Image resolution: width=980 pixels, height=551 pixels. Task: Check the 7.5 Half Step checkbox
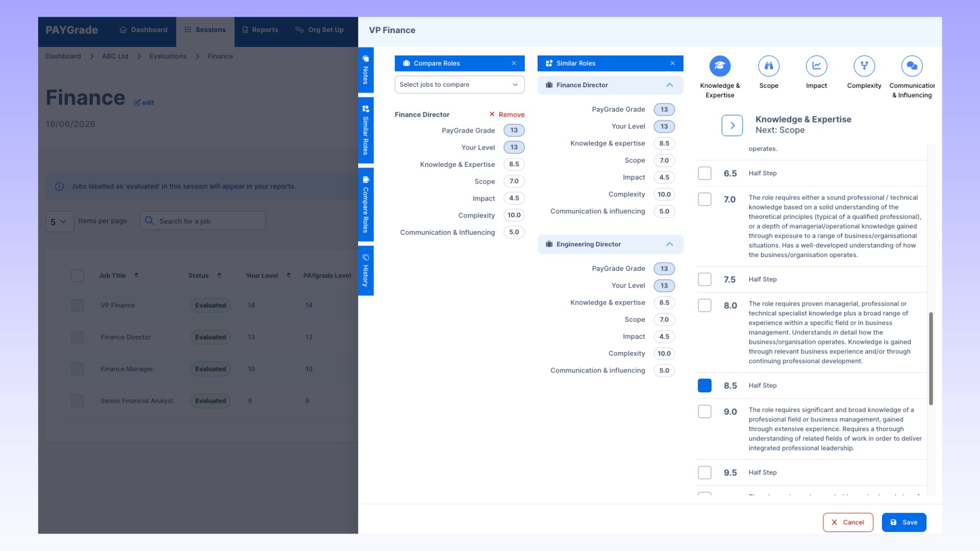704,279
